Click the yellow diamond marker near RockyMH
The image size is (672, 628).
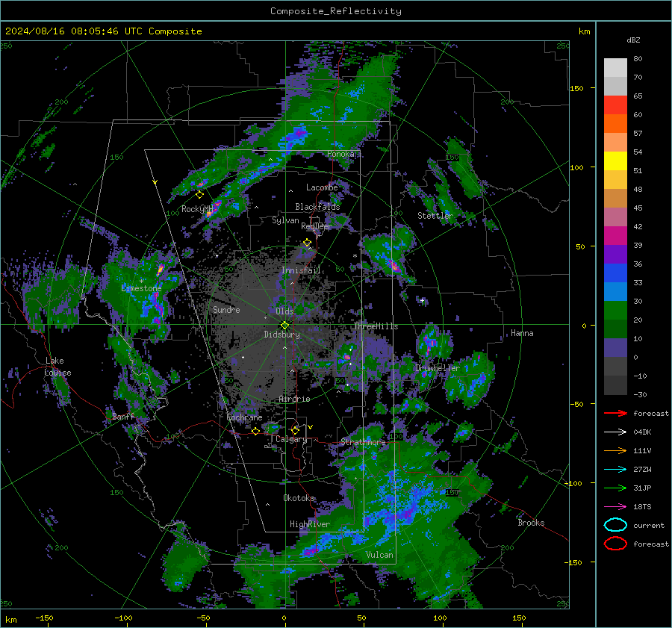pyautogui.click(x=199, y=195)
